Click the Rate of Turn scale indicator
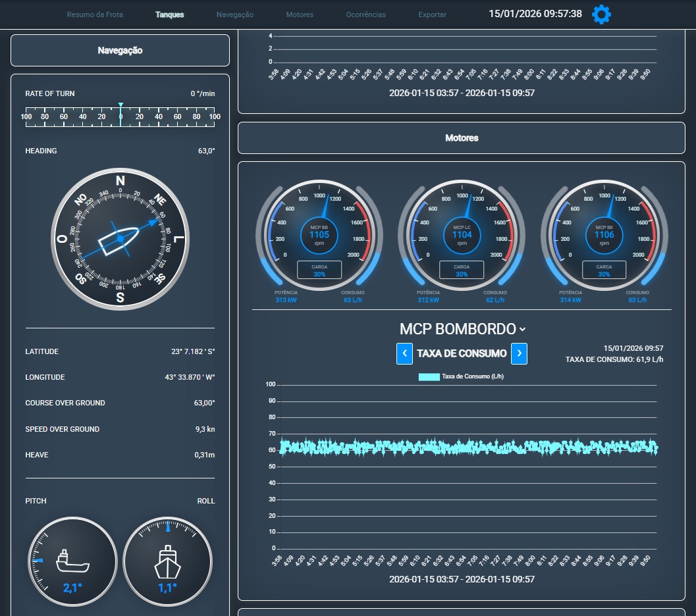The height and width of the screenshot is (616, 696). (120, 116)
